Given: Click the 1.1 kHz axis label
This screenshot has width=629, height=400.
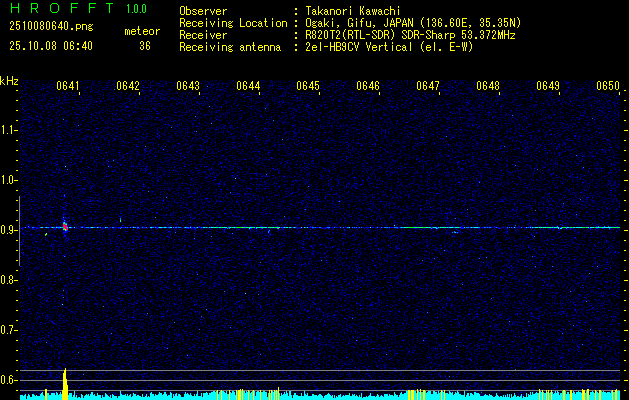Looking at the screenshot, I should point(8,130).
